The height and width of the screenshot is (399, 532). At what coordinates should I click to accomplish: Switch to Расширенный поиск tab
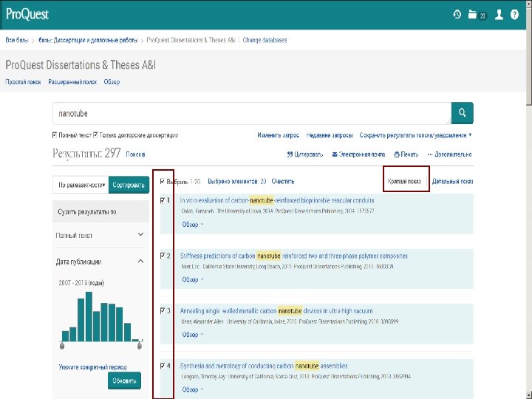[x=72, y=82]
